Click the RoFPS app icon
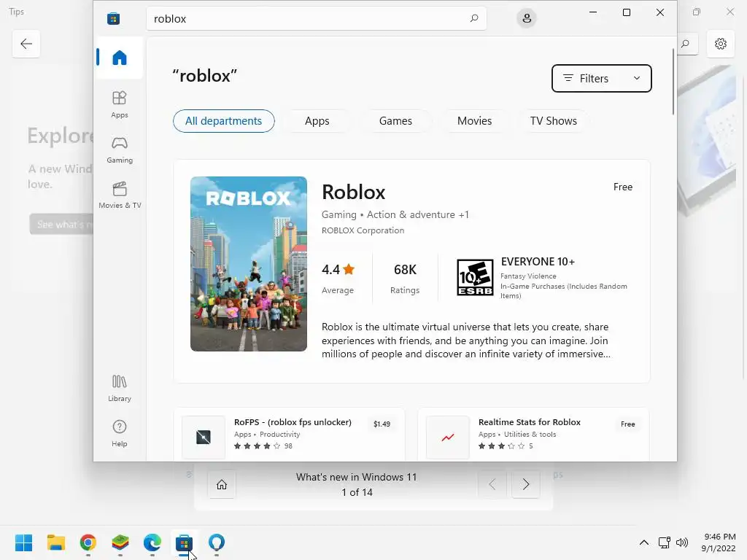The height and width of the screenshot is (560, 747). pos(204,437)
